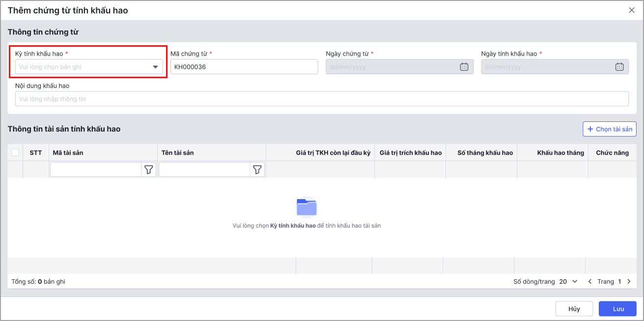The image size is (644, 321).
Task: Click the Mã tài sản filter text box
Action: (x=96, y=170)
